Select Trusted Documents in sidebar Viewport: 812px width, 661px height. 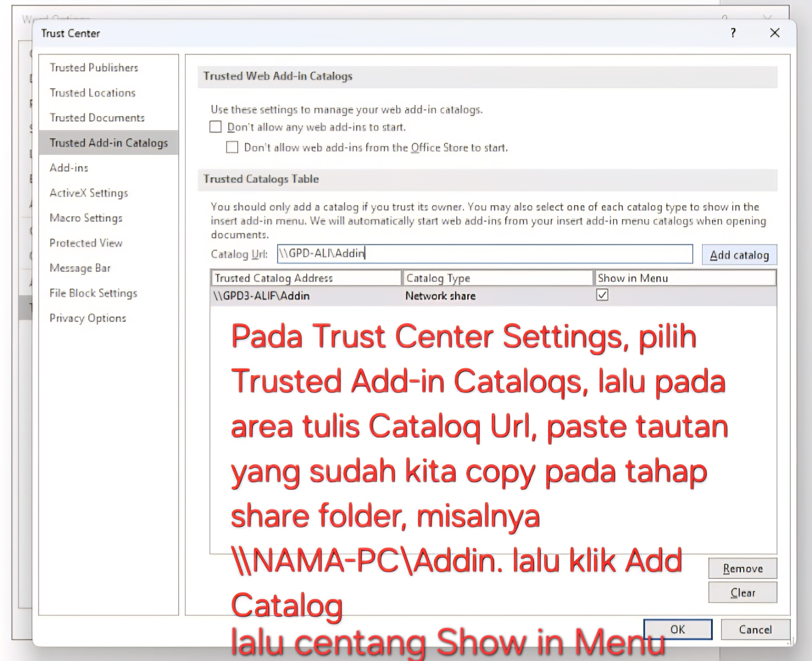click(97, 118)
